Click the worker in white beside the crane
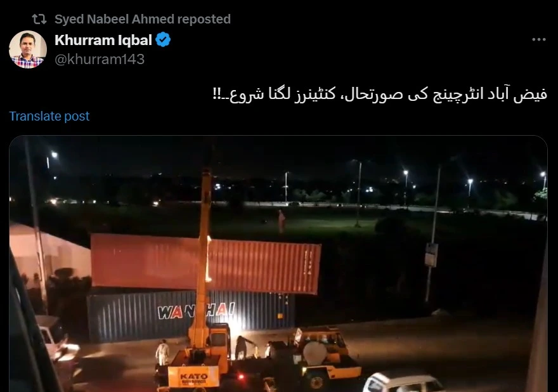This screenshot has height=392, width=558. 162,353
